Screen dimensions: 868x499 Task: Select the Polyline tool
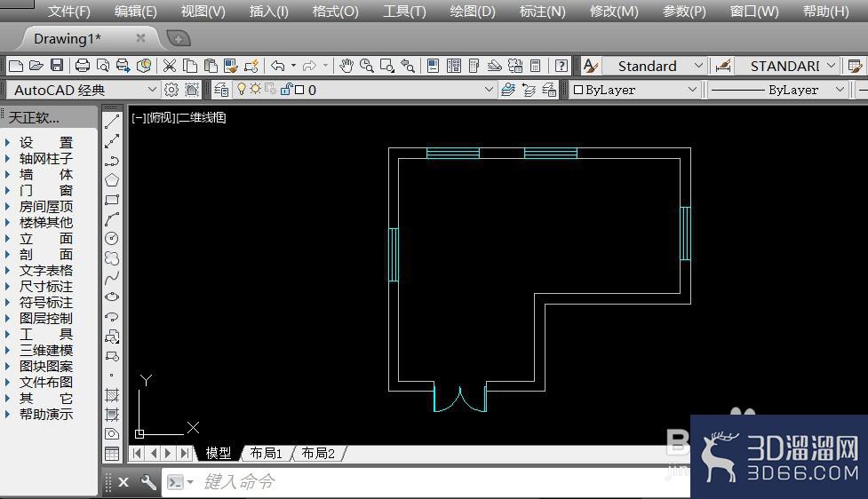coord(112,161)
